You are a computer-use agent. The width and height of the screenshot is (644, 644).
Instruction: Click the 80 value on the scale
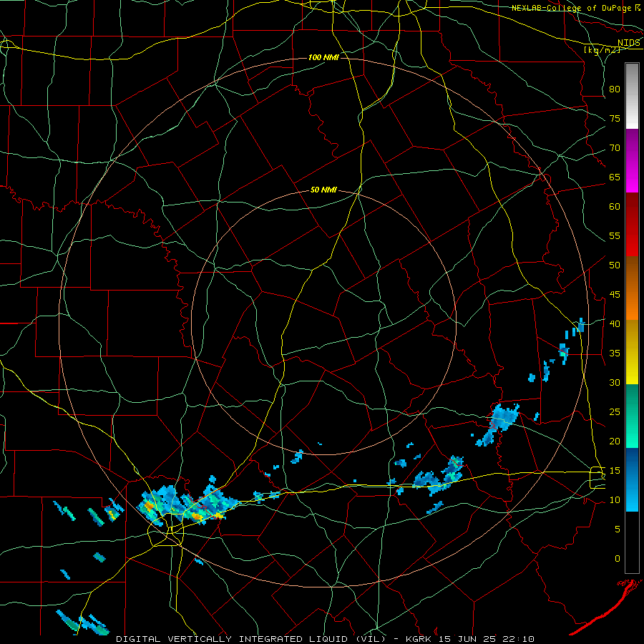point(615,89)
